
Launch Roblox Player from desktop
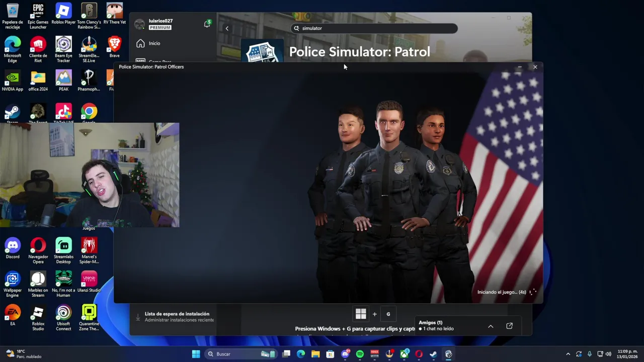pyautogui.click(x=63, y=14)
